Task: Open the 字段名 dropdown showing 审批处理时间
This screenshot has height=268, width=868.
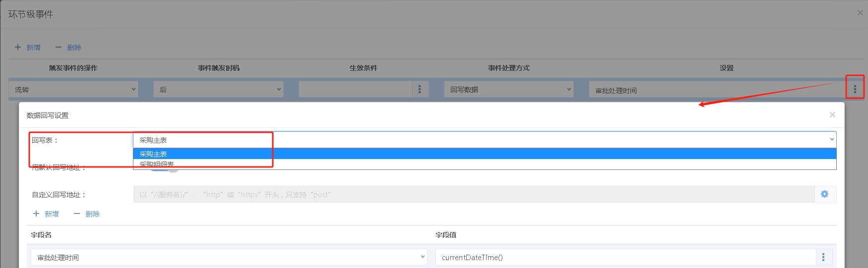Action: pos(229,257)
